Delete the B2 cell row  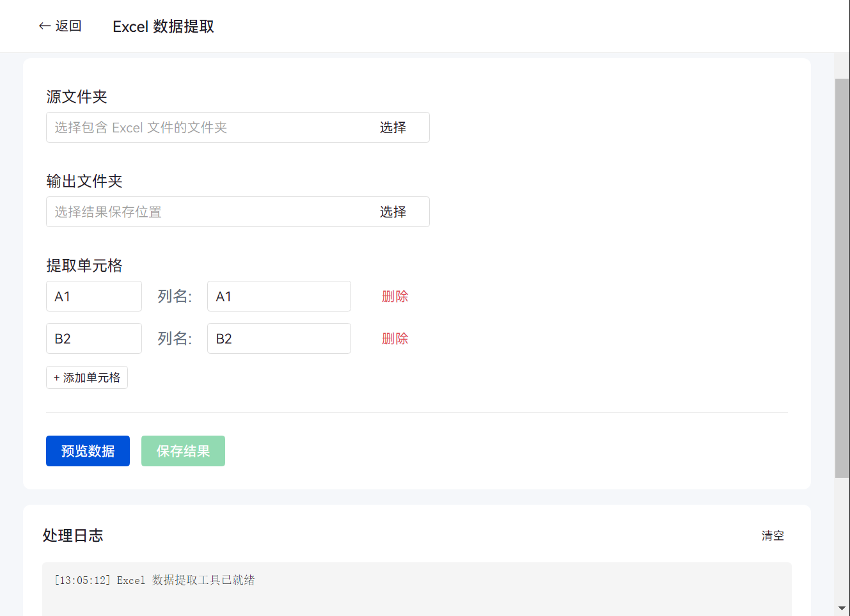click(395, 338)
